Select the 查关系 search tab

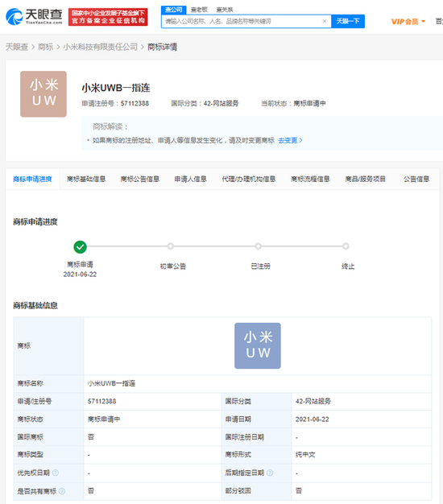click(225, 10)
